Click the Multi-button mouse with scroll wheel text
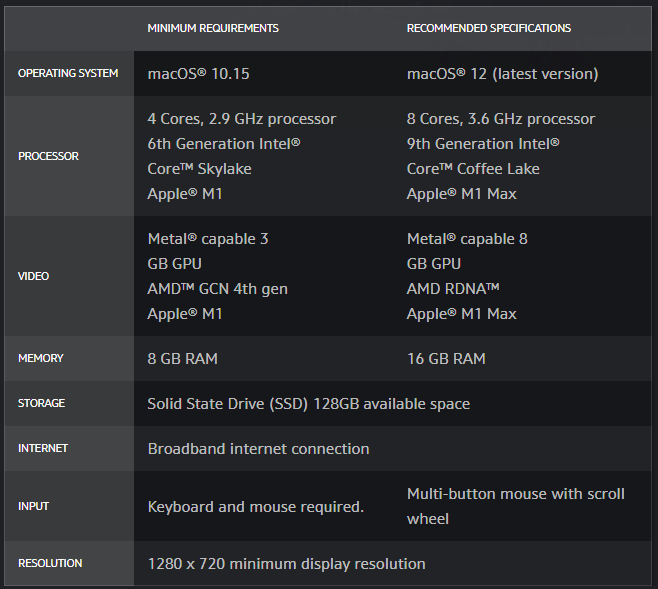This screenshot has width=658, height=589. (516, 506)
